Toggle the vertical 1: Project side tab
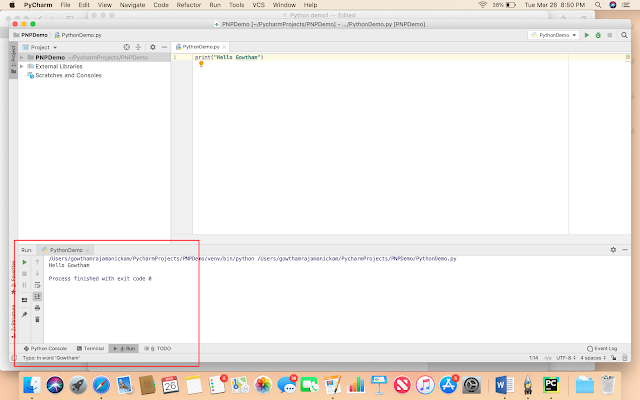Screen dimensions: 640x400 click(13, 60)
